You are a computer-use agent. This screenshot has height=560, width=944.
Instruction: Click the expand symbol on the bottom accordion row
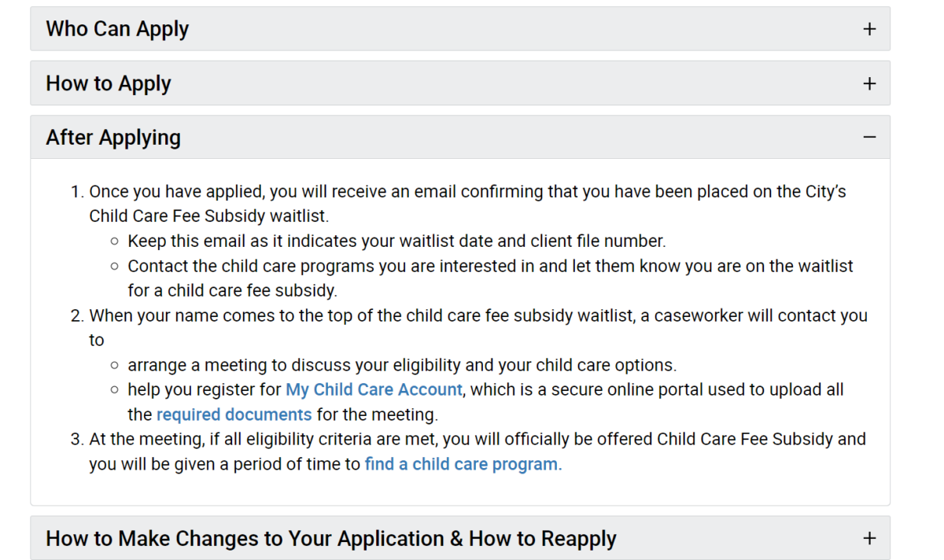(x=869, y=538)
